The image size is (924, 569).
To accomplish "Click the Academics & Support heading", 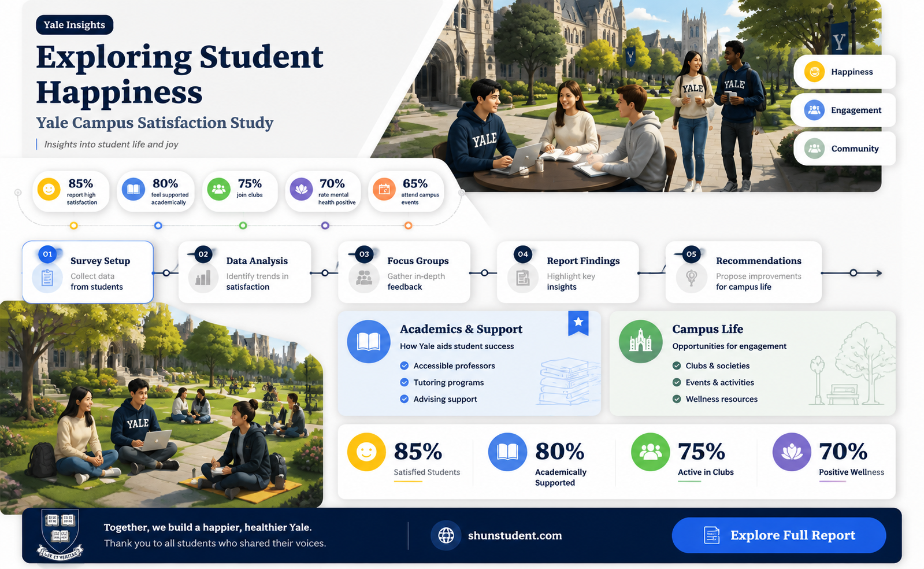I will pos(461,329).
